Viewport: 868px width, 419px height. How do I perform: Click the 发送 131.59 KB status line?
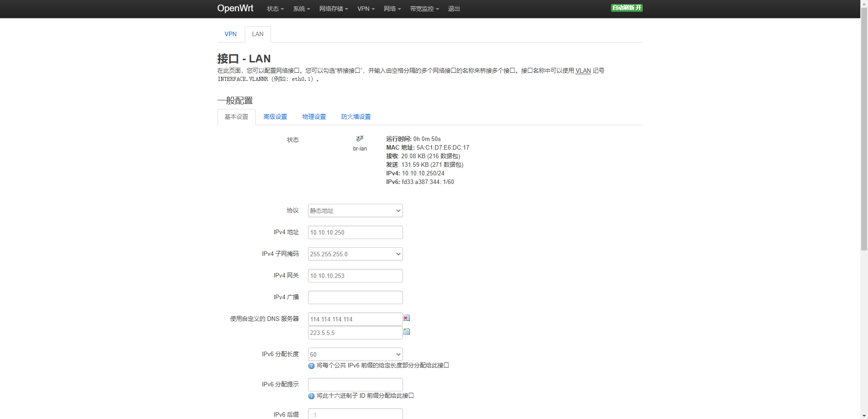pyautogui.click(x=425, y=165)
